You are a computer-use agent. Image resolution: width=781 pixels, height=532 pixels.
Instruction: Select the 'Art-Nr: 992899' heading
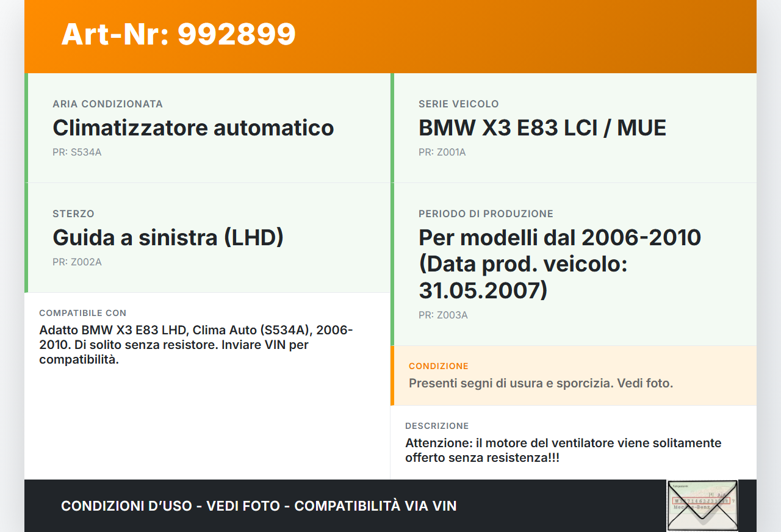[178, 34]
